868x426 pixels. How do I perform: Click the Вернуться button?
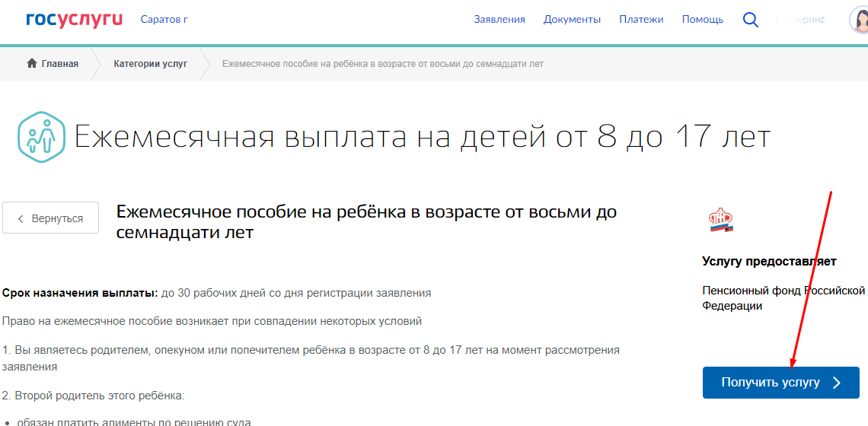pos(50,218)
